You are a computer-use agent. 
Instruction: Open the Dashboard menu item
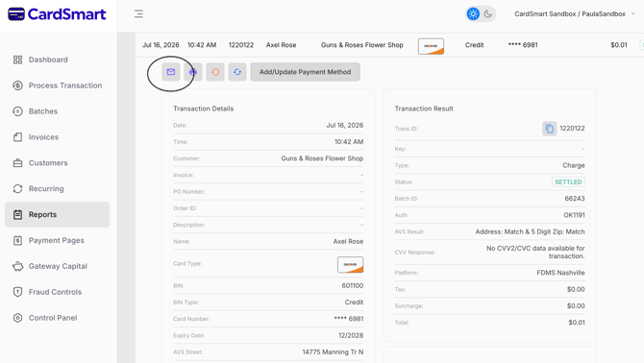pyautogui.click(x=57, y=60)
